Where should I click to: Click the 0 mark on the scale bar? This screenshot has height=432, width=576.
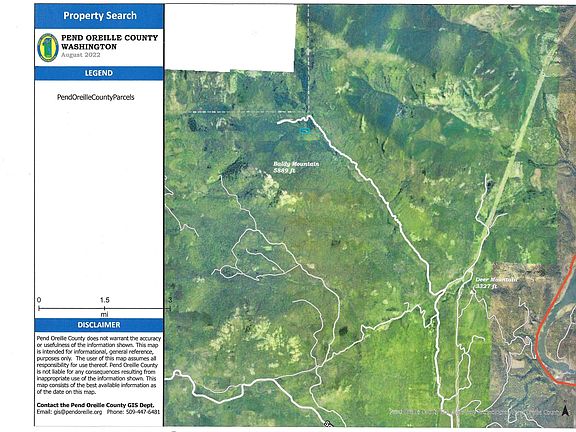[x=39, y=300]
